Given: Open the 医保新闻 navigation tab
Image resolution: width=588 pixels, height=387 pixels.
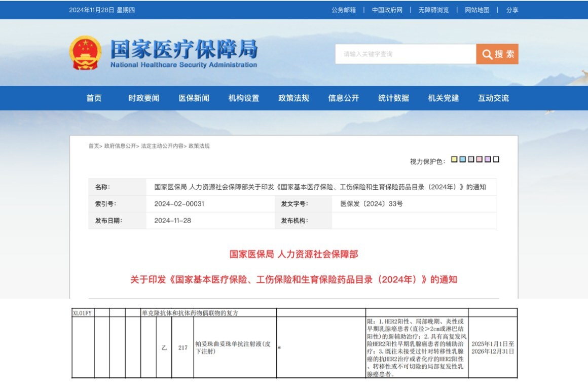Looking at the screenshot, I should point(194,98).
